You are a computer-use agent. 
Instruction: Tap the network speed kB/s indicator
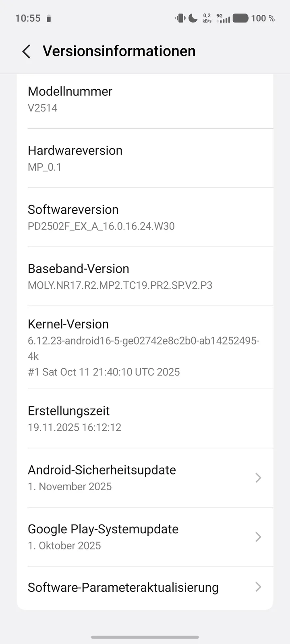(207, 18)
